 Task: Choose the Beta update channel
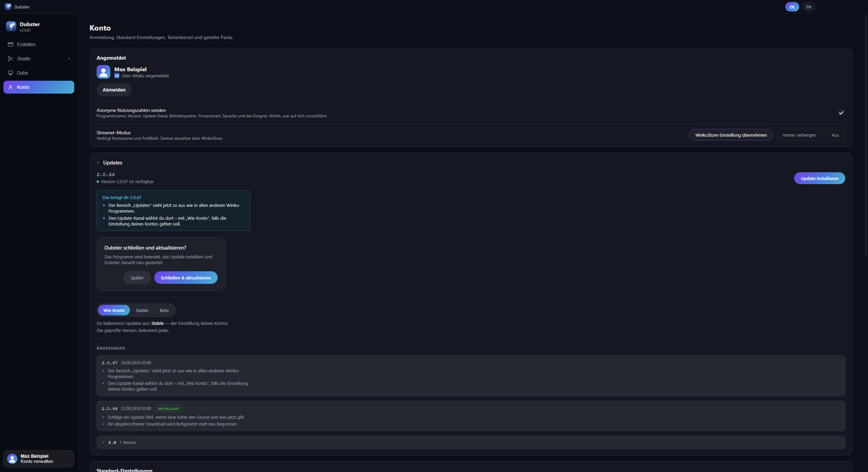tap(164, 310)
